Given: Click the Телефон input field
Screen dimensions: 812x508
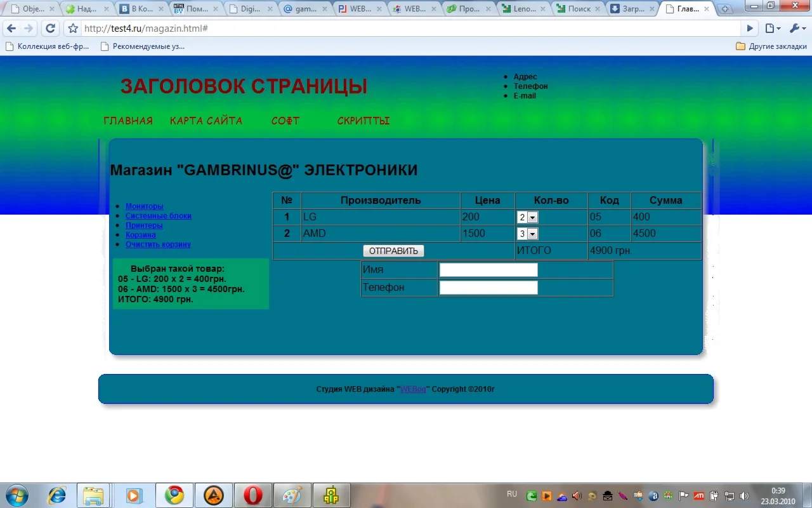Looking at the screenshot, I should tap(488, 288).
